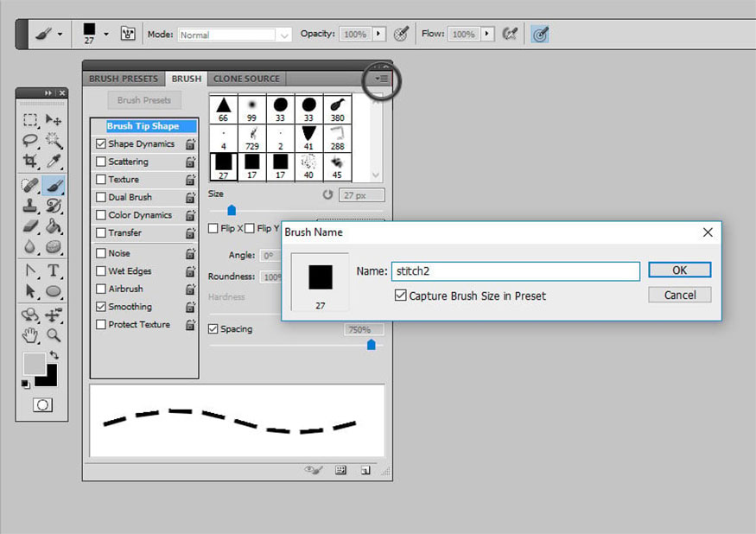The width and height of the screenshot is (756, 534).
Task: Select the Eyedropper tool in the toolbox
Action: pyautogui.click(x=54, y=162)
